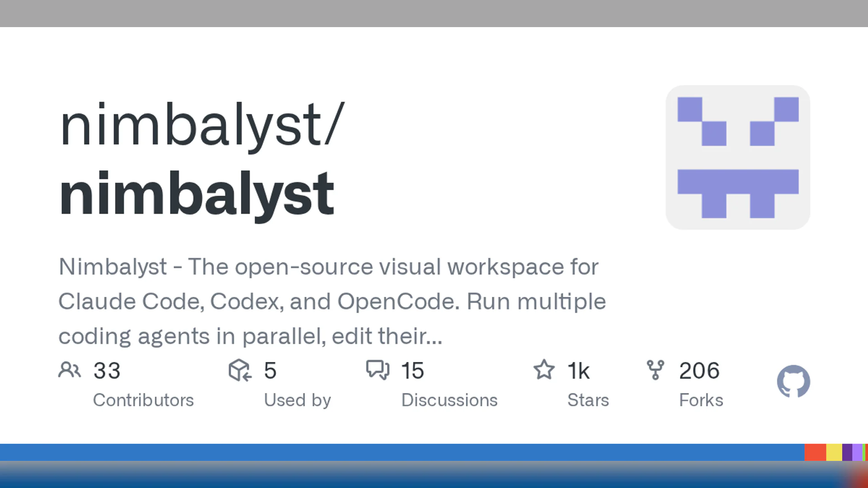This screenshot has width=868, height=488.
Task: Click the yellow segment of the language bar
Action: (834, 452)
